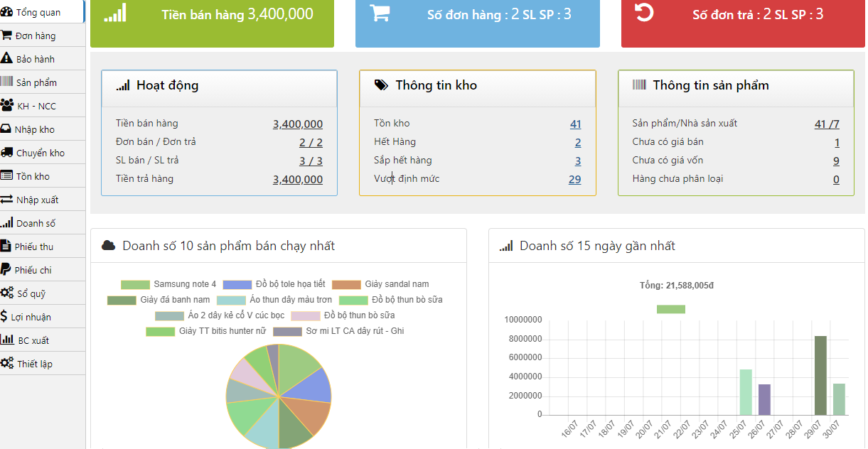Click the dollar icon beside Lợi nhuận

[5, 317]
